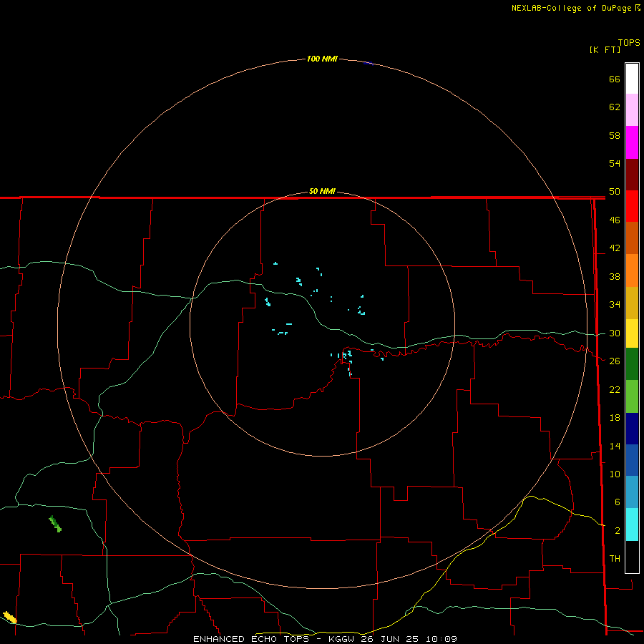Click the 50 label on the tops scale
Image resolution: width=644 pixels, height=644 pixels.
(x=615, y=192)
